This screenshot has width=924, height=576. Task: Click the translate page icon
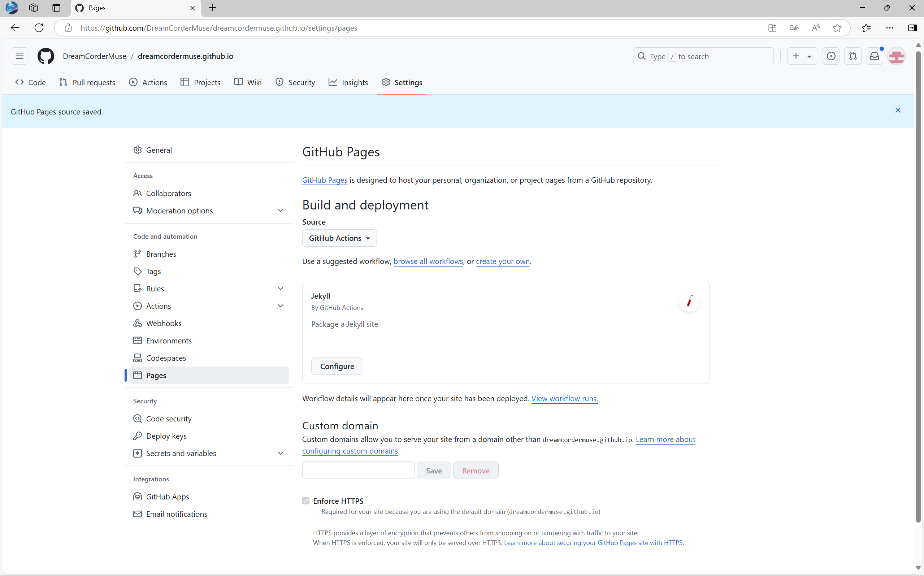tap(794, 27)
